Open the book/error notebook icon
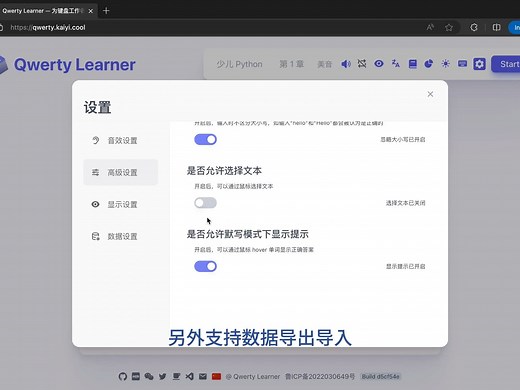The width and height of the screenshot is (520, 390). (x=412, y=64)
